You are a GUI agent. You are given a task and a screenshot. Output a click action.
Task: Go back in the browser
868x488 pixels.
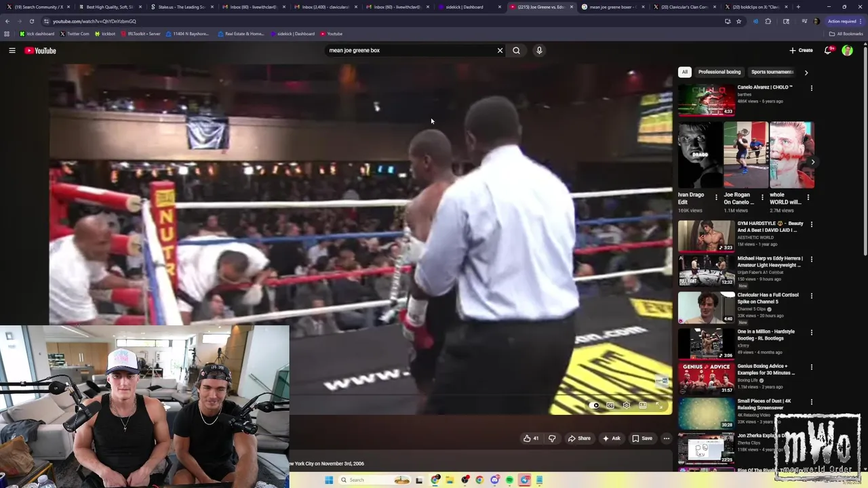tap(7, 21)
